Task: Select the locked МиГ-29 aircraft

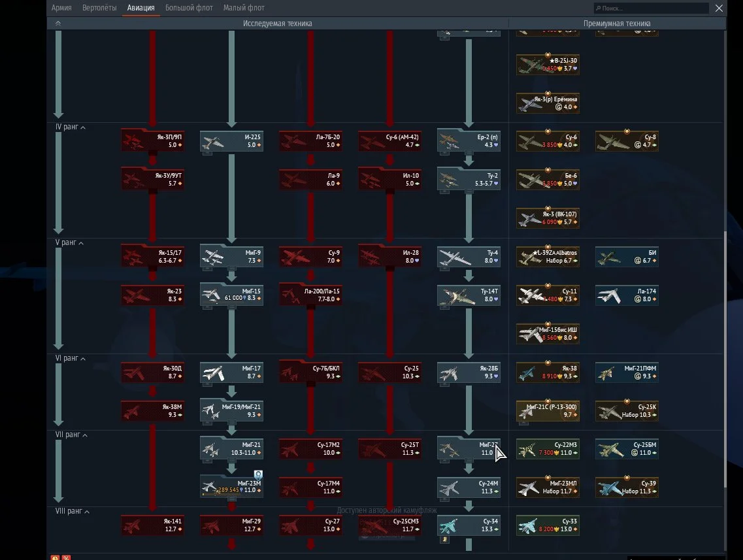Action: click(231, 525)
